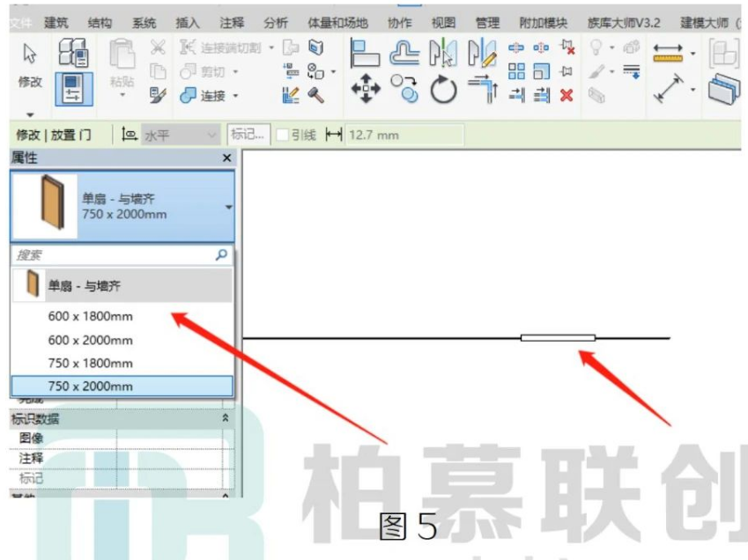Click the Pin element icon
The height and width of the screenshot is (560, 748).
[567, 71]
